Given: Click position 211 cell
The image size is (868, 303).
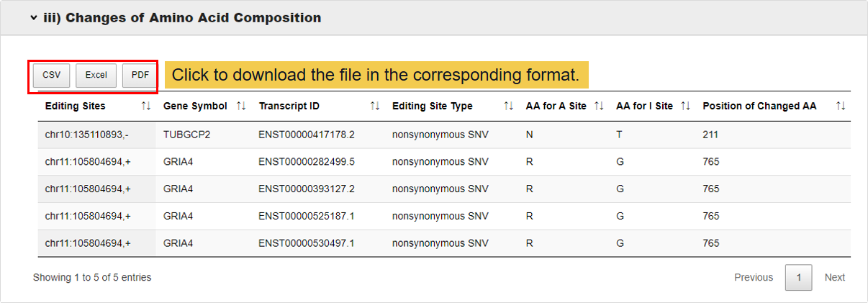Looking at the screenshot, I should tap(710, 135).
